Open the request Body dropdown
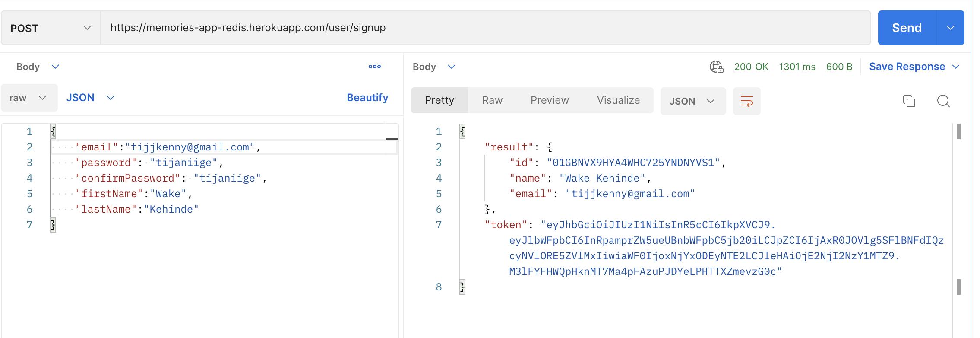The width and height of the screenshot is (980, 338). coord(38,67)
